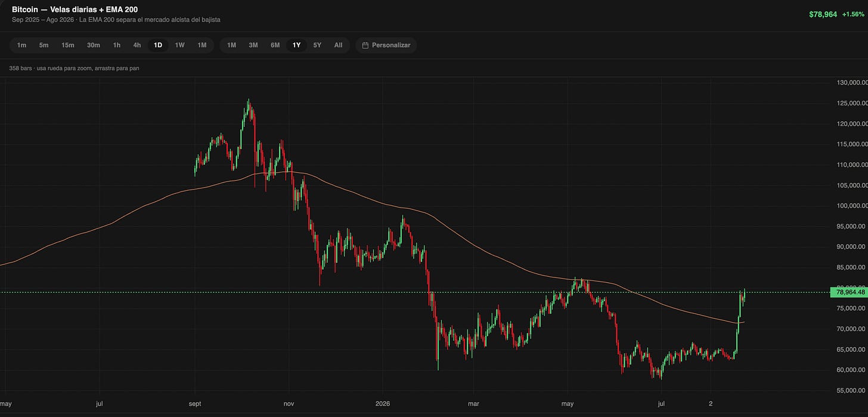Set range to 3M

click(253, 45)
